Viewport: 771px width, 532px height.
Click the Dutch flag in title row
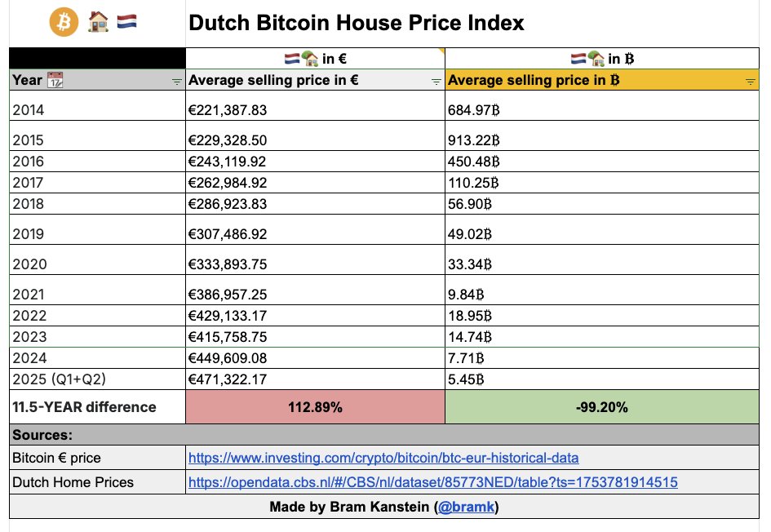tap(126, 22)
